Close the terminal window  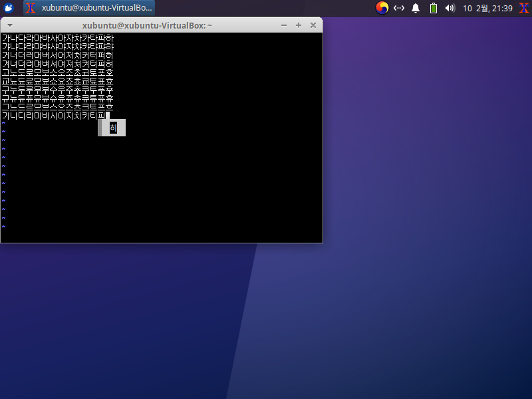[x=313, y=25]
